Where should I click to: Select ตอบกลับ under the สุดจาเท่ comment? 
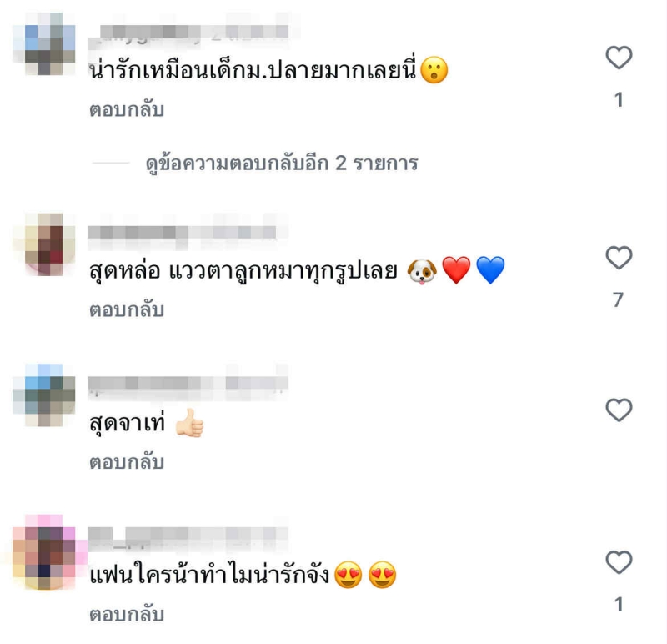(x=127, y=462)
